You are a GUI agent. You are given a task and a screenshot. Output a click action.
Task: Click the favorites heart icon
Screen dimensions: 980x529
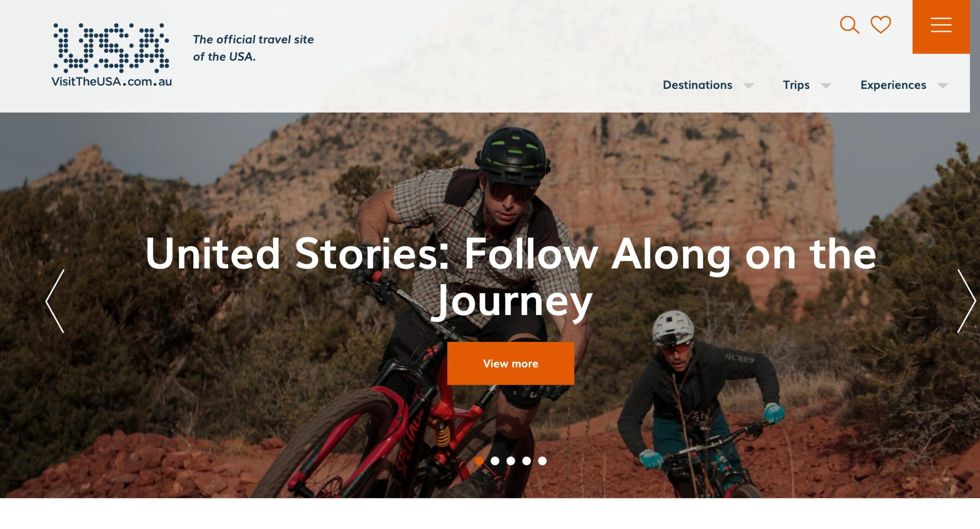coord(880,24)
